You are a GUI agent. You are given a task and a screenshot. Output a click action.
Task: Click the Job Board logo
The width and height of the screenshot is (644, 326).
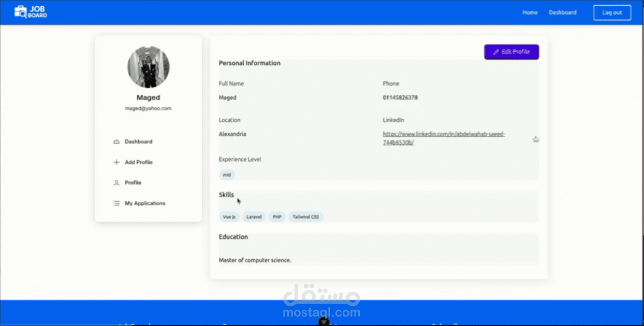[31, 12]
